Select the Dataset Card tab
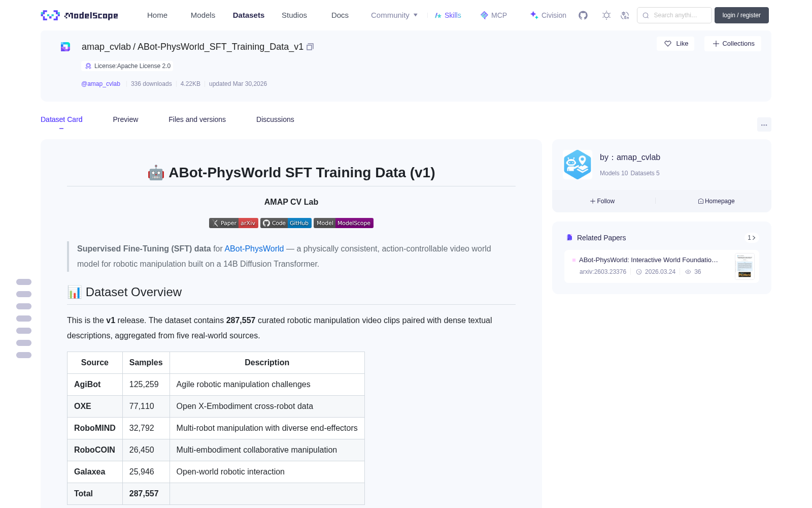Viewport: 812px width, 508px height. coord(61,119)
